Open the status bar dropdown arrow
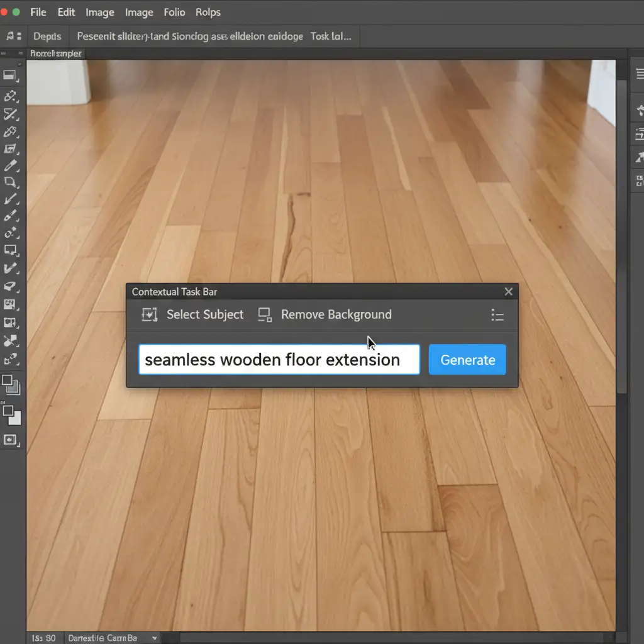Viewport: 644px width, 644px height. (155, 638)
